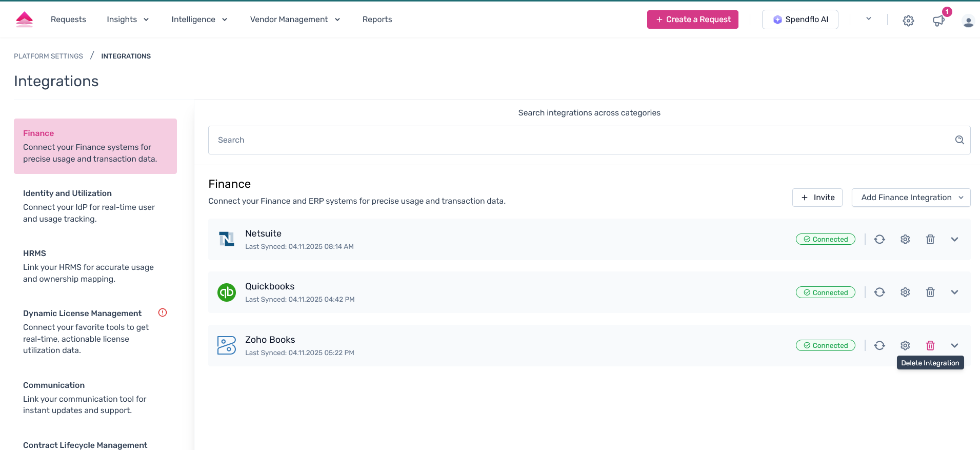
Task: Select the Contract Lifecycle Management category
Action: [85, 445]
